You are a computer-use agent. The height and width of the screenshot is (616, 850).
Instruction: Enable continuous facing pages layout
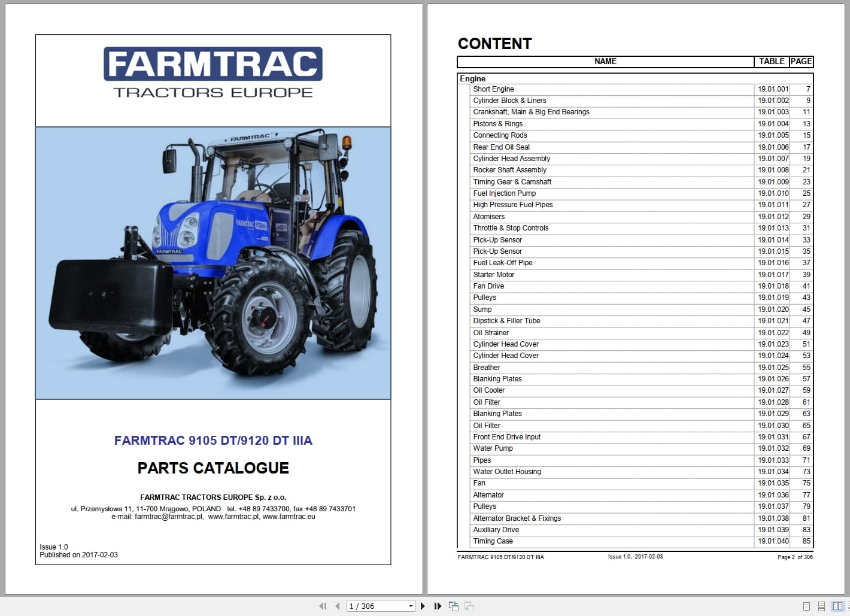pyautogui.click(x=848, y=606)
